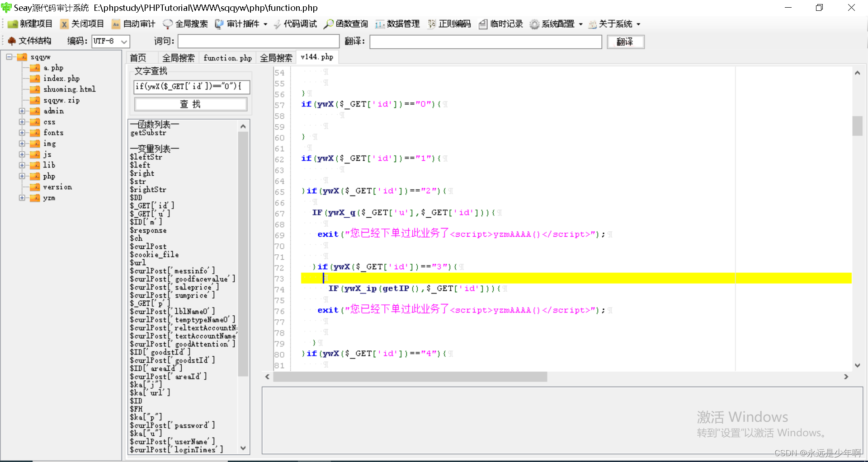The image size is (868, 462).
Task: Select the version folder icon
Action: click(35, 187)
